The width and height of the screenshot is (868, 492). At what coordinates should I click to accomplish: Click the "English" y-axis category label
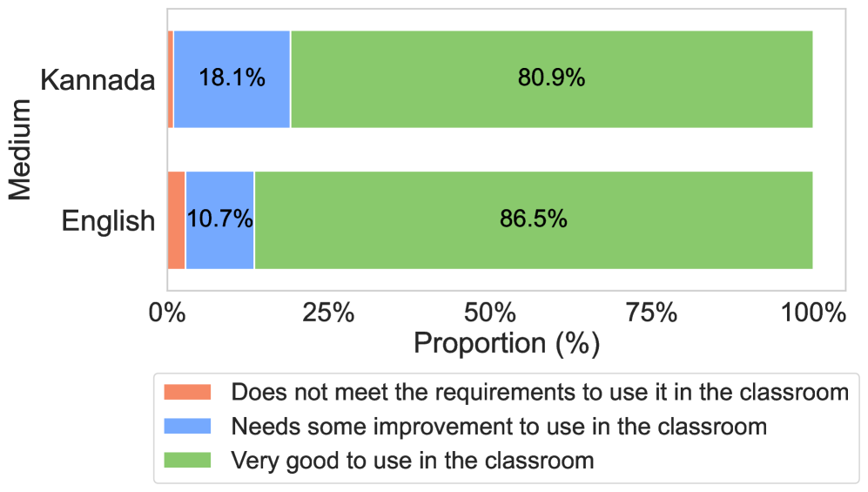tap(108, 221)
